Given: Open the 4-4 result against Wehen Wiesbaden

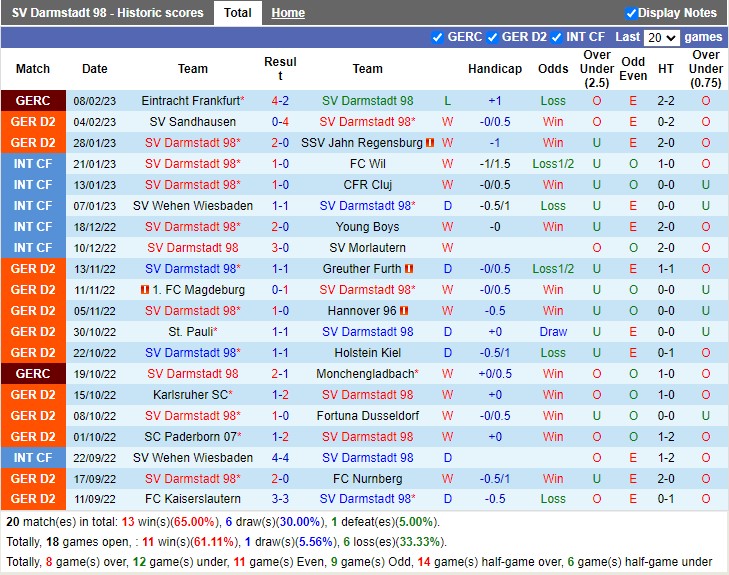Looking at the screenshot, I should point(280,458).
